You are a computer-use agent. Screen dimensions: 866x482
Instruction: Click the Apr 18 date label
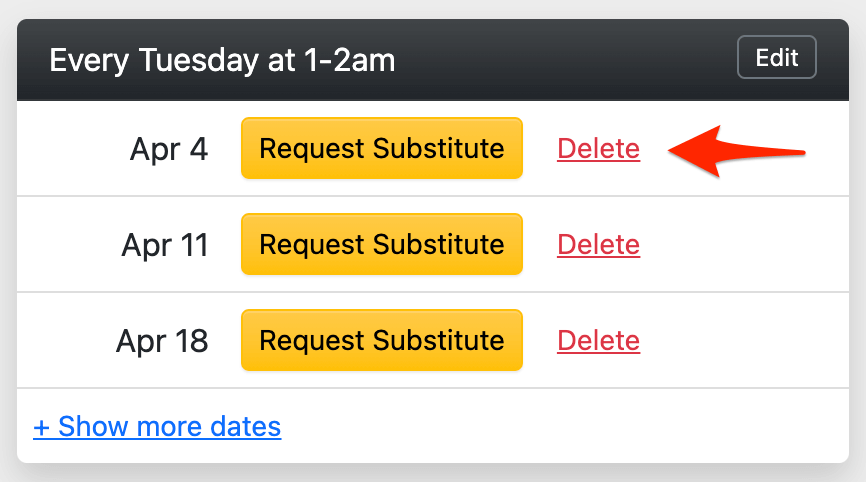pos(162,341)
